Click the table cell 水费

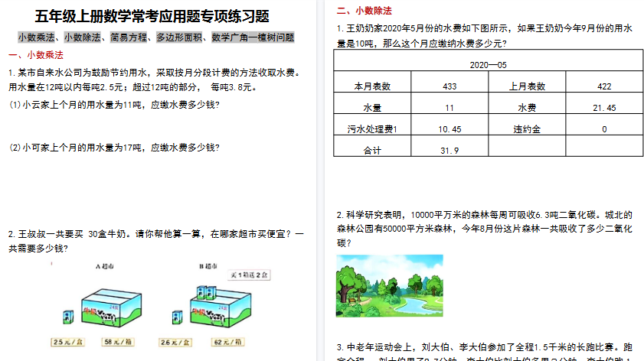[527, 103]
